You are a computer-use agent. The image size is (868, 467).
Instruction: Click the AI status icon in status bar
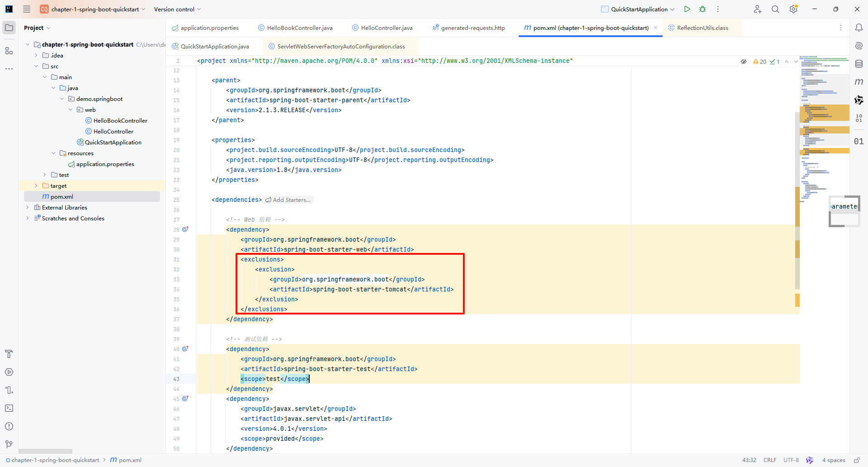(810, 460)
